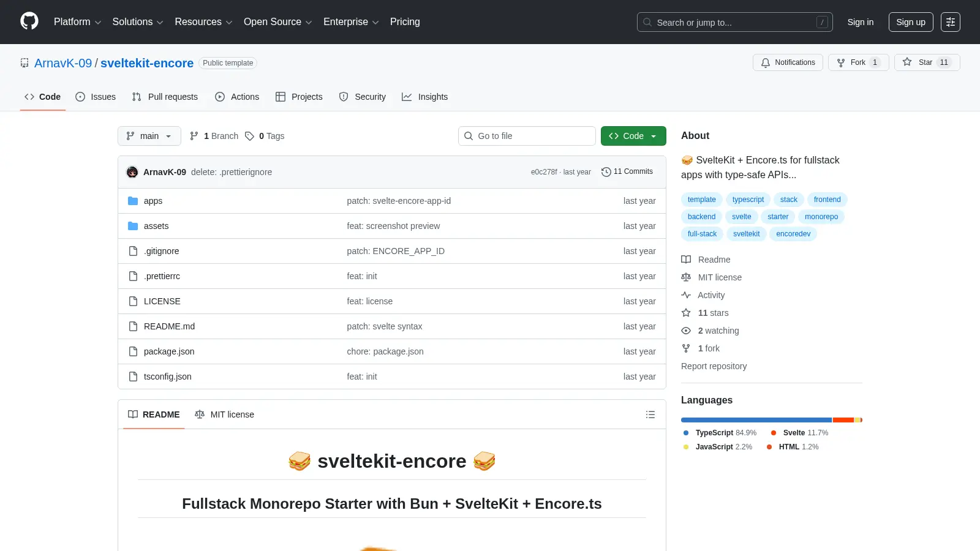Viewport: 980px width, 551px height.
Task: Open the Security tab
Action: pyautogui.click(x=363, y=97)
